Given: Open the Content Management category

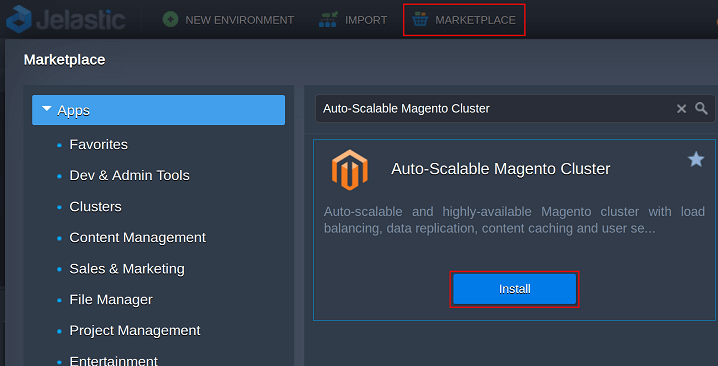Looking at the screenshot, I should [137, 237].
